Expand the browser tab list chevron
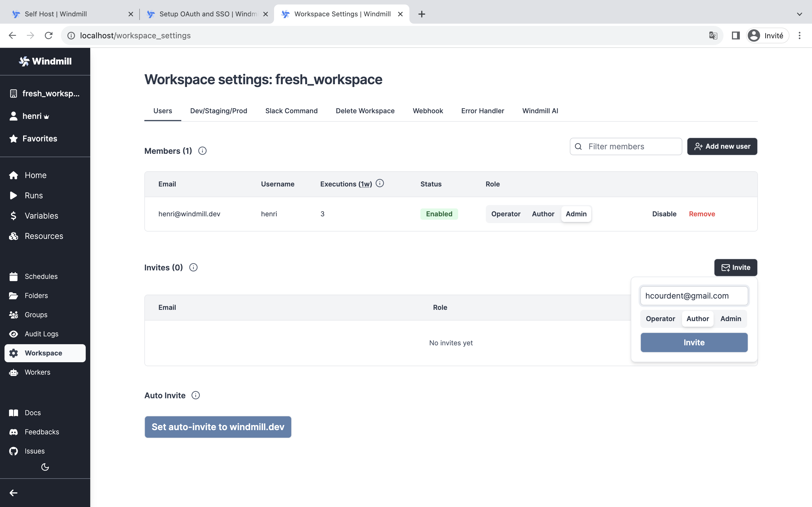The height and width of the screenshot is (507, 812). (x=800, y=14)
